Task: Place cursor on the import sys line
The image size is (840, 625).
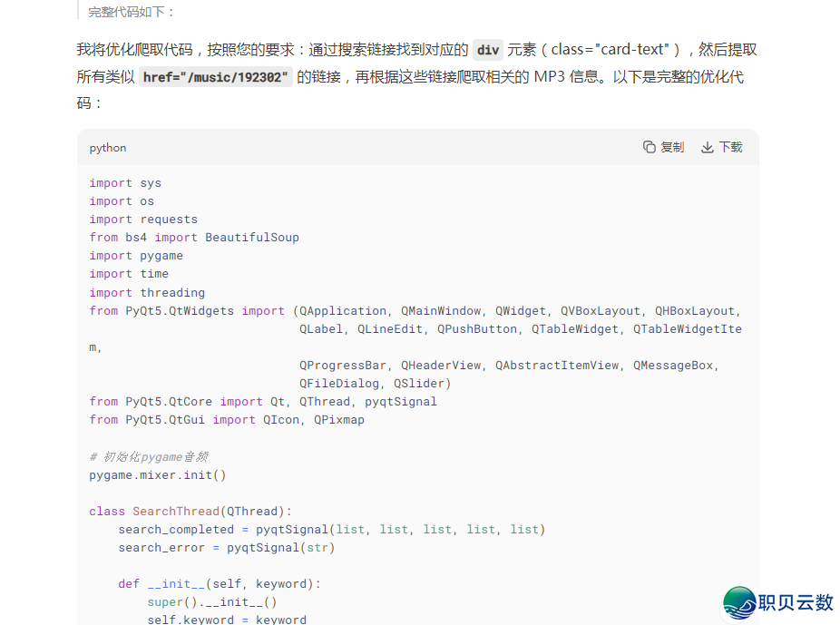Action: (x=125, y=183)
